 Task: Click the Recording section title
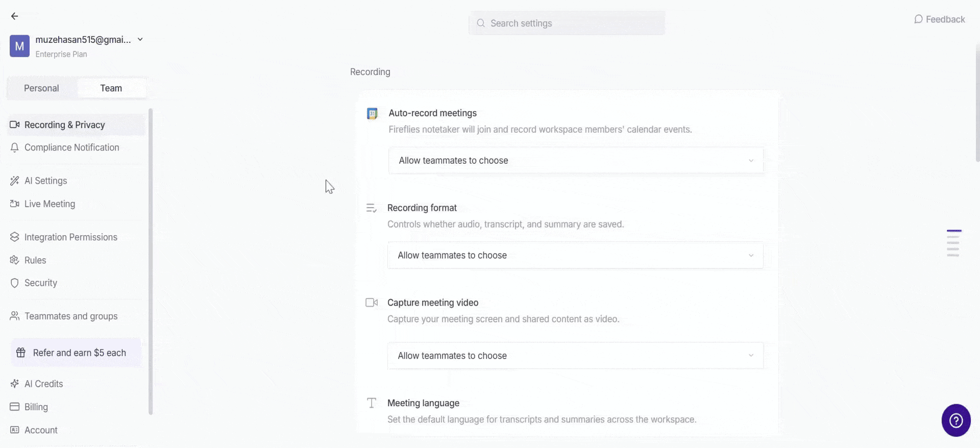point(370,72)
